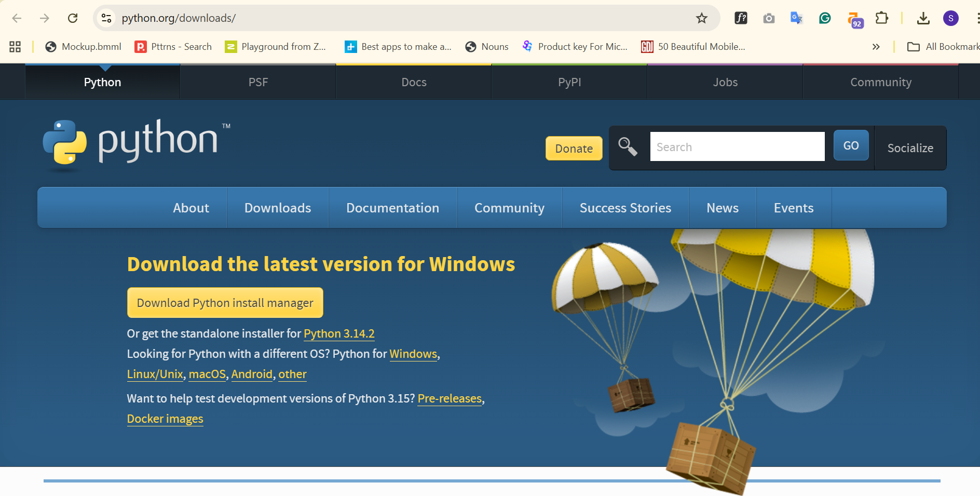The height and width of the screenshot is (496, 980).
Task: Click the magnifying glass search icon
Action: (x=628, y=146)
